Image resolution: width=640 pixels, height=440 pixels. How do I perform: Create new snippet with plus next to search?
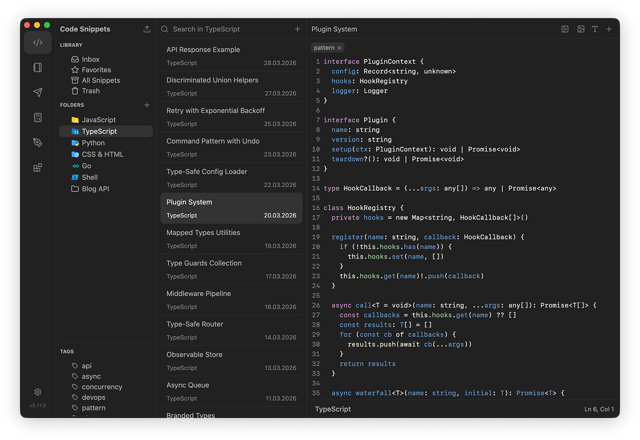click(x=297, y=29)
